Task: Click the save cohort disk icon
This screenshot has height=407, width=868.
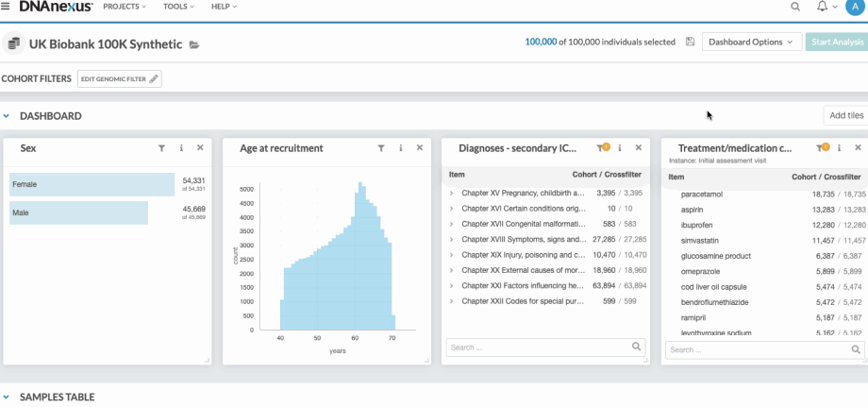Action: (690, 42)
